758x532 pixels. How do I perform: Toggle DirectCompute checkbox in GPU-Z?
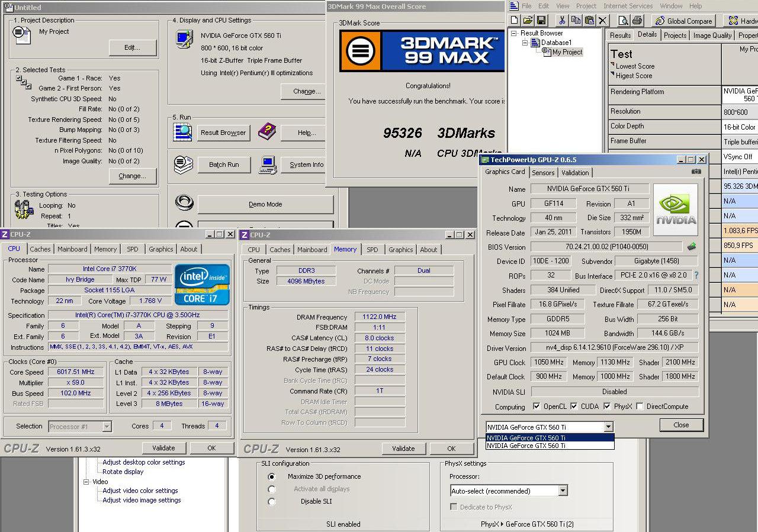(x=640, y=407)
